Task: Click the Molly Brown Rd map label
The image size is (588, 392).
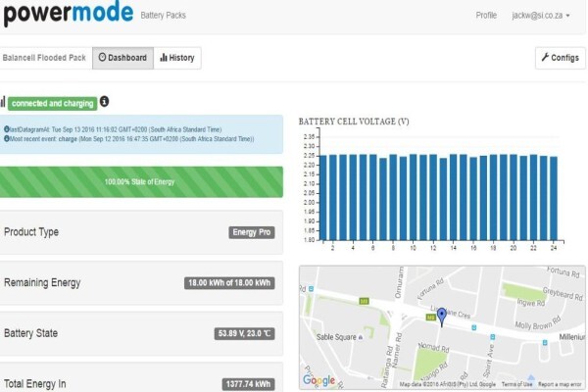Action: (x=538, y=322)
